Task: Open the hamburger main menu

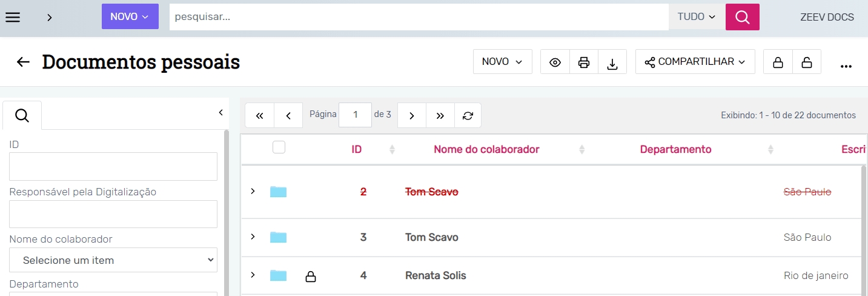Action: [x=13, y=17]
